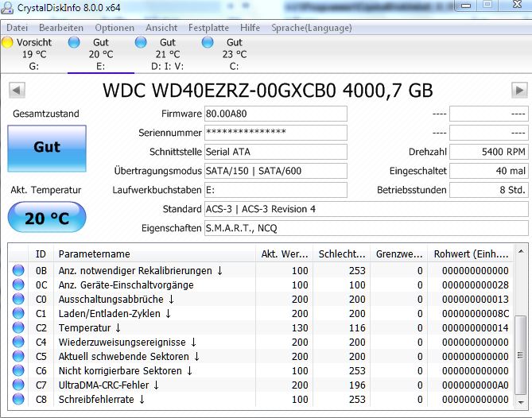This screenshot has height=418, width=532.
Task: Open the Sprache(Language) menu
Action: (312, 28)
